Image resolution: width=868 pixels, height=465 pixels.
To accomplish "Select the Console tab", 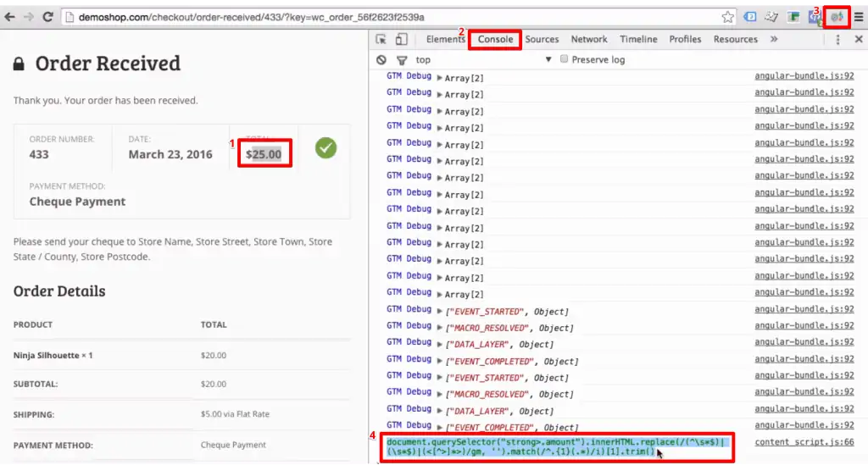I will (495, 39).
